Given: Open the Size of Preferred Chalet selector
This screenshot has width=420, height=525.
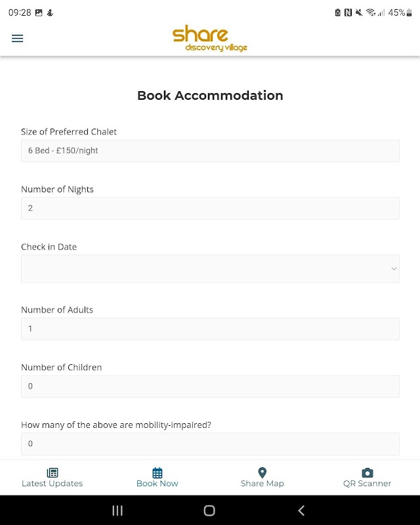Looking at the screenshot, I should click(210, 150).
